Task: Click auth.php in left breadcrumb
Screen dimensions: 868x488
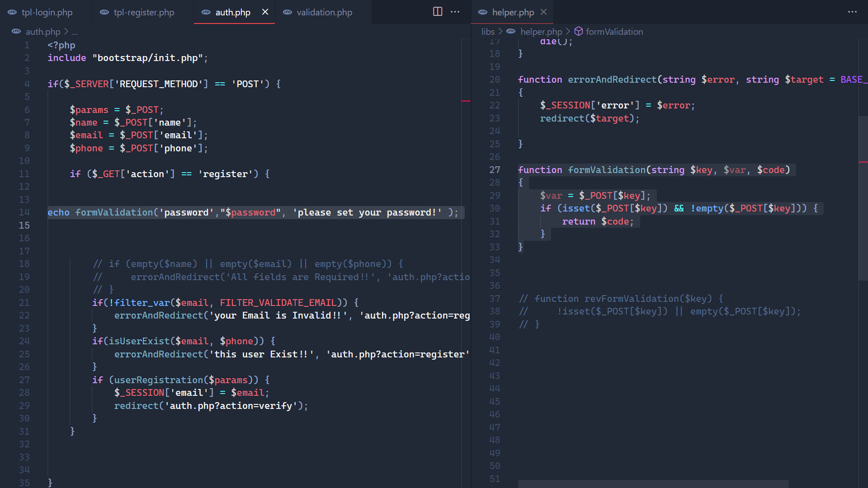Action: [43, 32]
